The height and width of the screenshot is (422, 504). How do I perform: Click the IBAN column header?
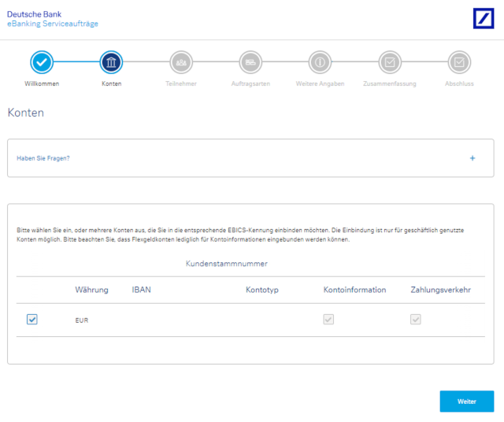pyautogui.click(x=142, y=290)
